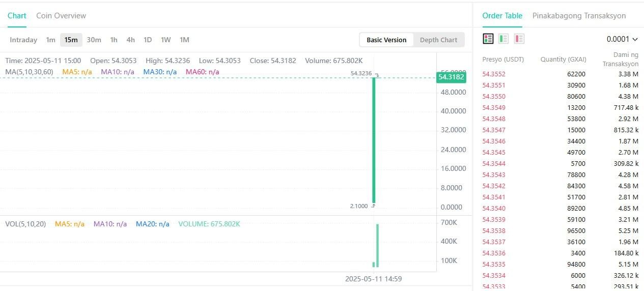Select the Order Table tab

pyautogui.click(x=502, y=16)
